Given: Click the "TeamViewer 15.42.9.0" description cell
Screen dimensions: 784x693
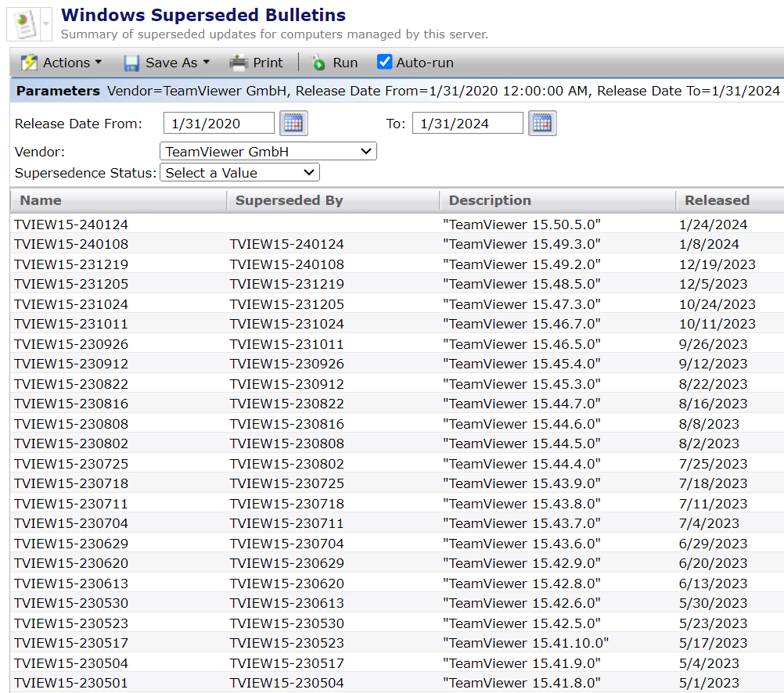Looking at the screenshot, I should 522,563.
